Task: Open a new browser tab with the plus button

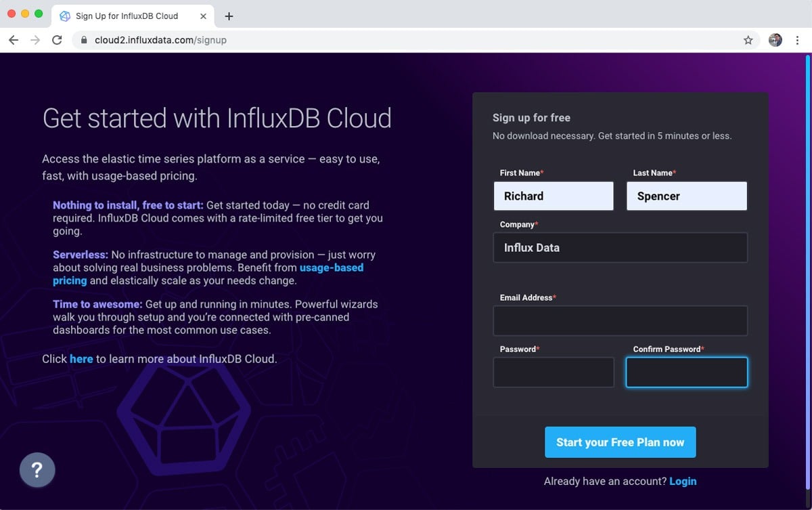Action: (x=229, y=16)
